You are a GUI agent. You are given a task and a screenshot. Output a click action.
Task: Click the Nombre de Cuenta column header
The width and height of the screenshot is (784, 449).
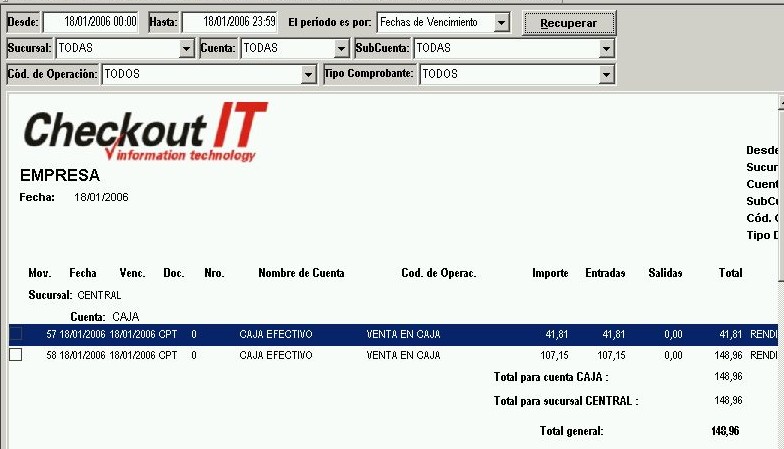pos(301,273)
